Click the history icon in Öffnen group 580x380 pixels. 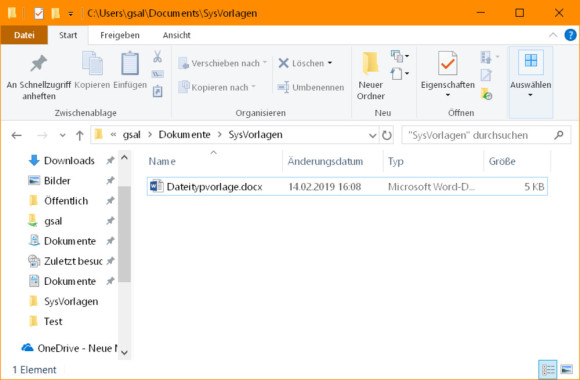486,94
